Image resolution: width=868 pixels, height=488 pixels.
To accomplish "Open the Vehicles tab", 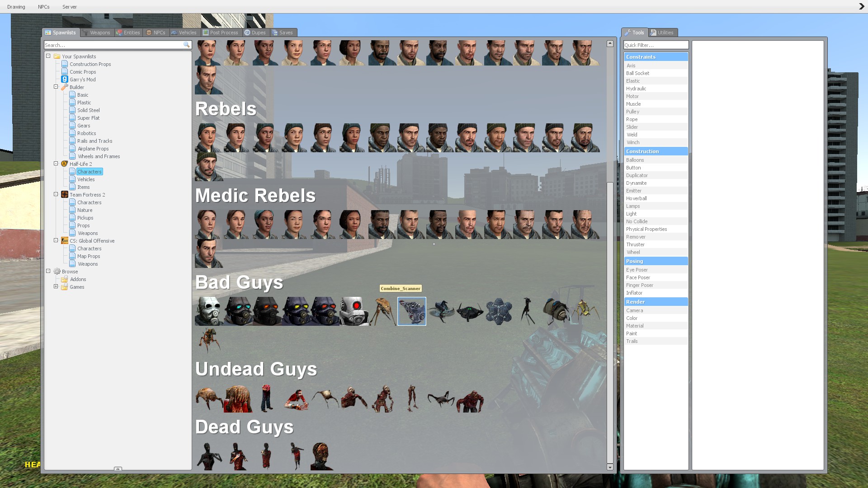I will coord(184,33).
